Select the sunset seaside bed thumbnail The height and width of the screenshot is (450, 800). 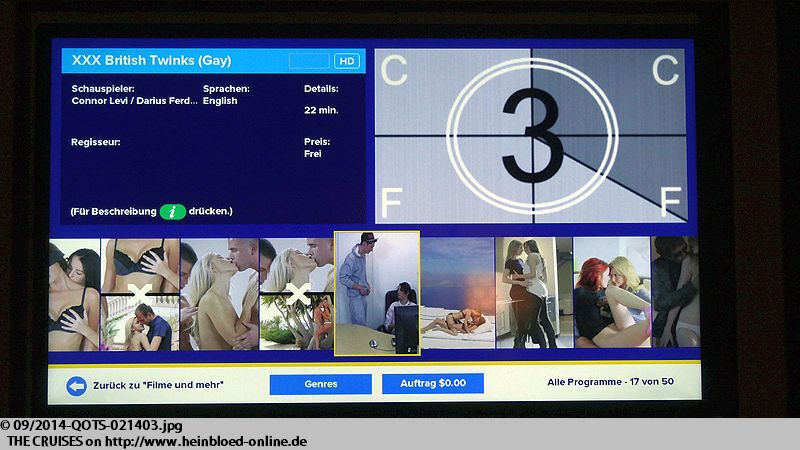coord(458,293)
